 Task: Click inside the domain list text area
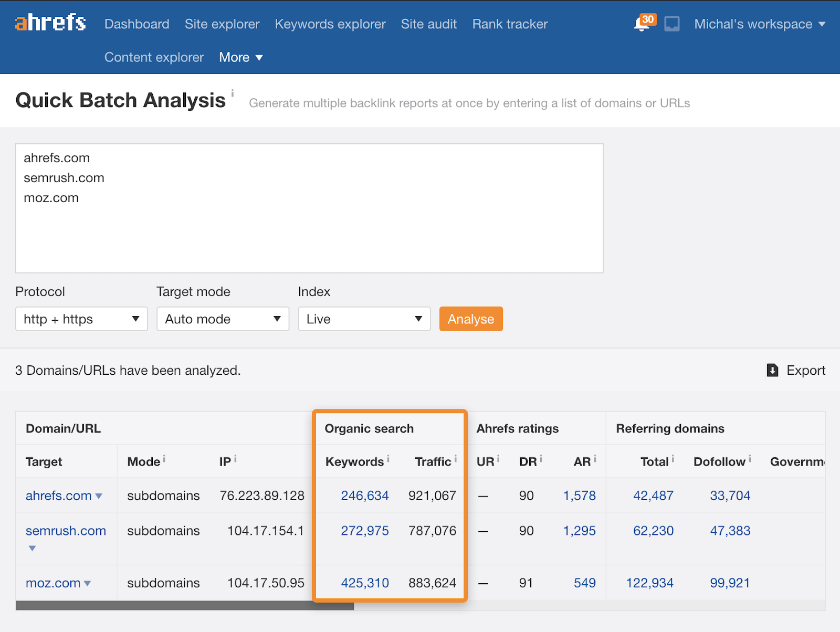coord(309,208)
